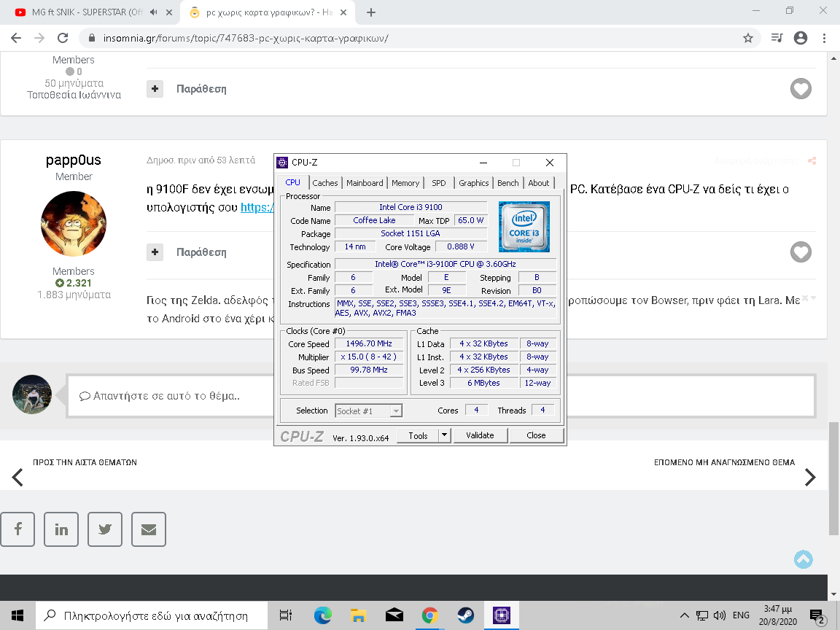Open the About tab in CPU-Z
This screenshot has height=630, width=840.
click(538, 183)
